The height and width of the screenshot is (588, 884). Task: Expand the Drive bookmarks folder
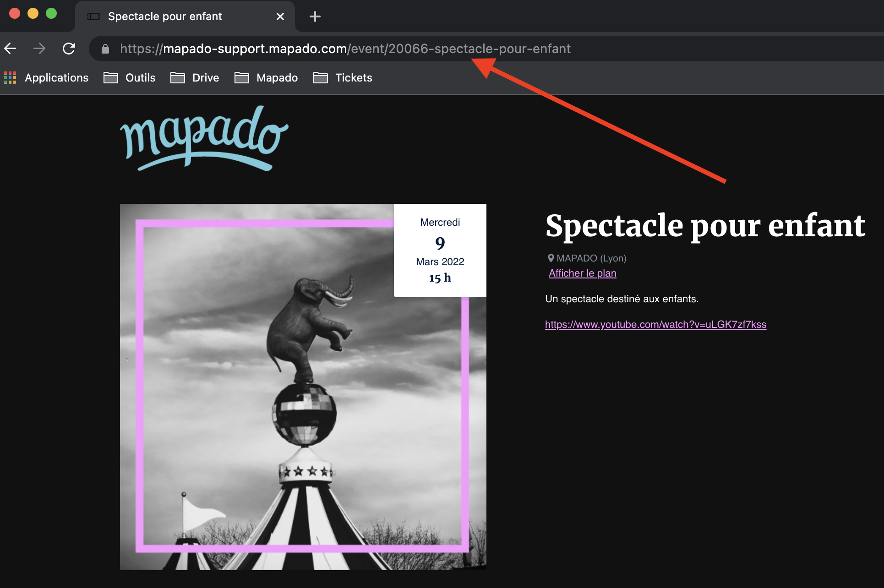(x=195, y=78)
